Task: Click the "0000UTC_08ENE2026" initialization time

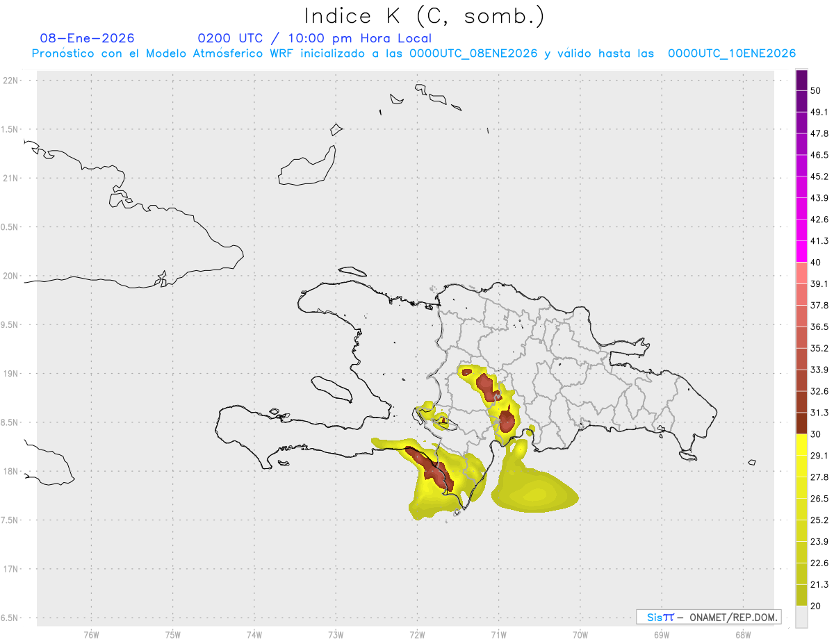Action: point(473,53)
